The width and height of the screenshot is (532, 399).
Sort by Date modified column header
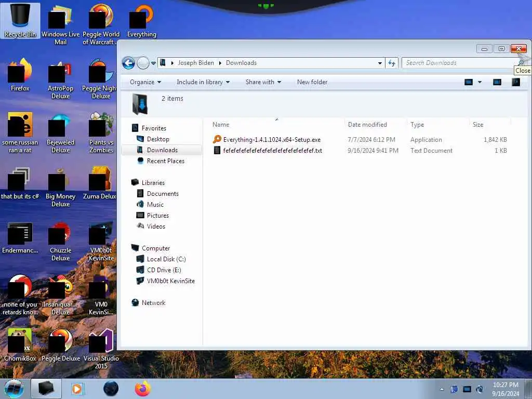[376, 125]
